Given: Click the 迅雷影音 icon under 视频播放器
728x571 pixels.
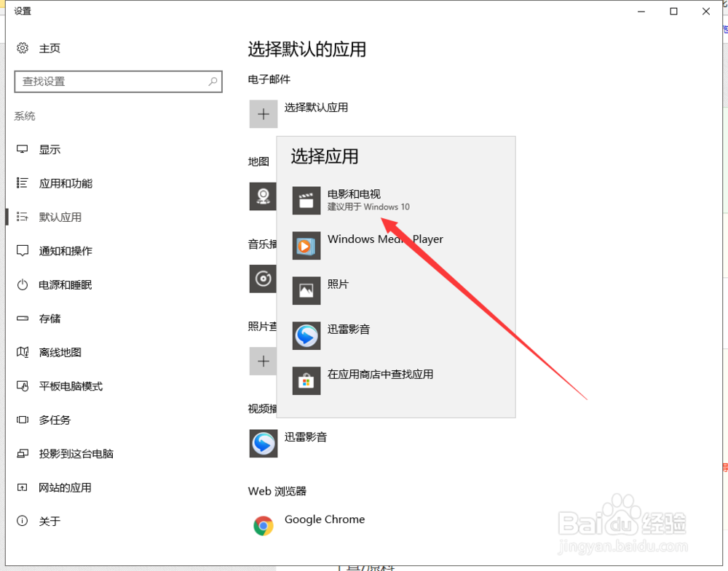Looking at the screenshot, I should pyautogui.click(x=263, y=443).
